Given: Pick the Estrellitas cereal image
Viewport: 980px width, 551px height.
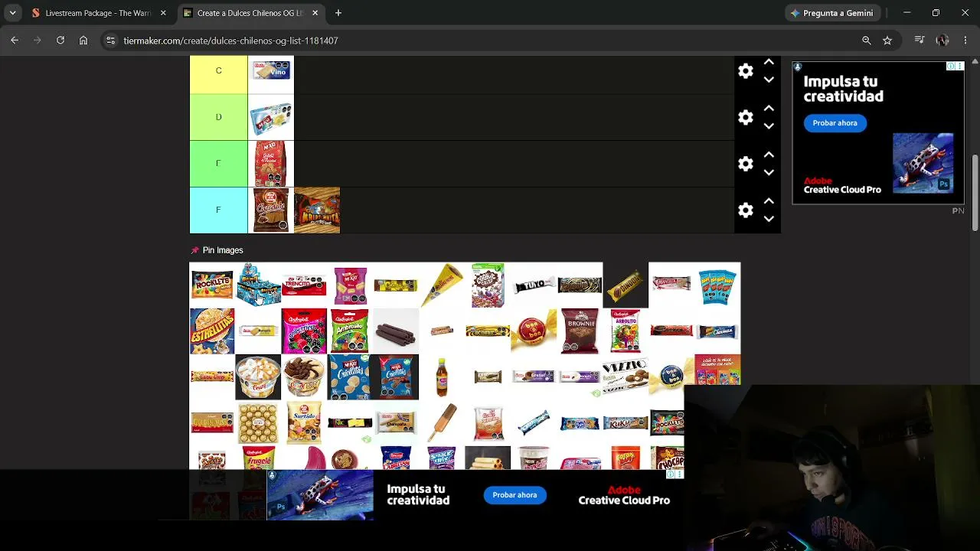Looking at the screenshot, I should click(x=212, y=331).
